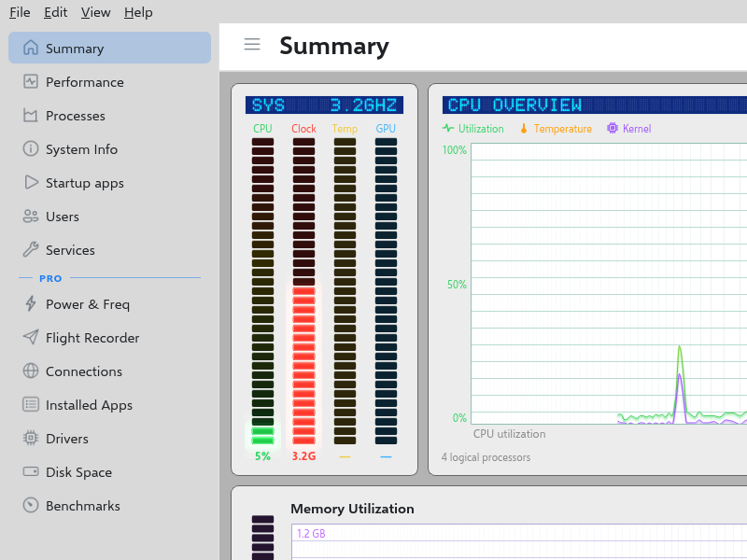
Task: Open Power & Freq page label
Action: (88, 304)
